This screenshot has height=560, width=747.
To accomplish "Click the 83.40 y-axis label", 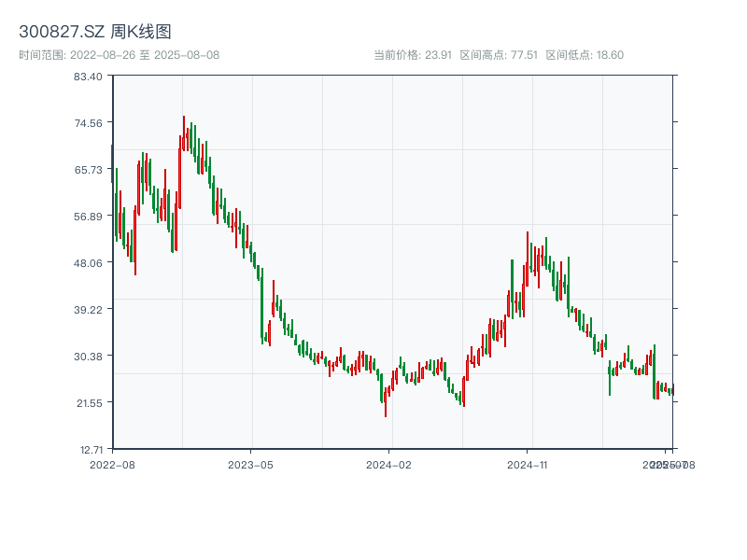I will click(88, 77).
